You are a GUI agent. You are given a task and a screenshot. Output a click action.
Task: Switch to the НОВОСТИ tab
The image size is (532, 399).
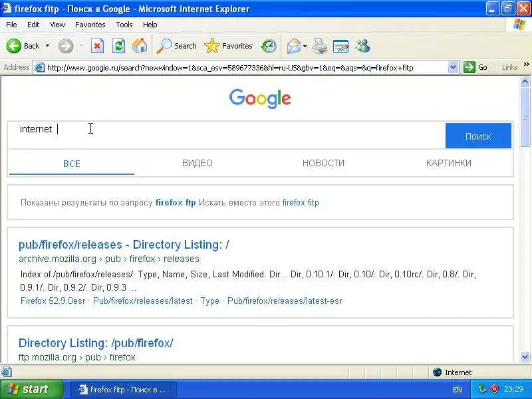click(323, 163)
